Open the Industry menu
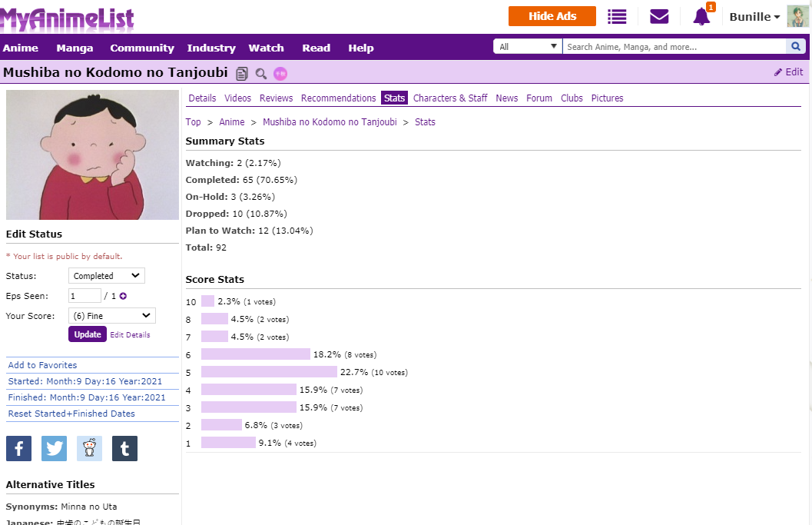The height and width of the screenshot is (525, 812). tap(211, 48)
